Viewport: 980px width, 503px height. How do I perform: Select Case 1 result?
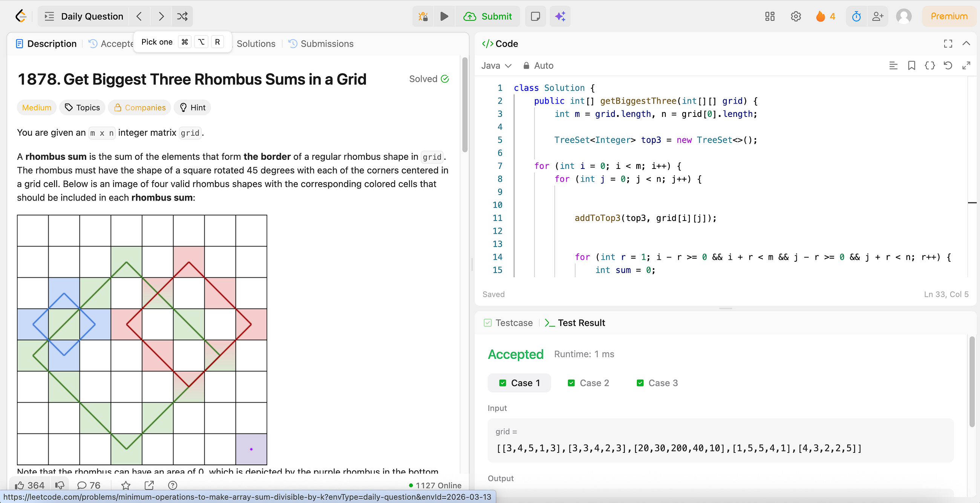point(519,383)
